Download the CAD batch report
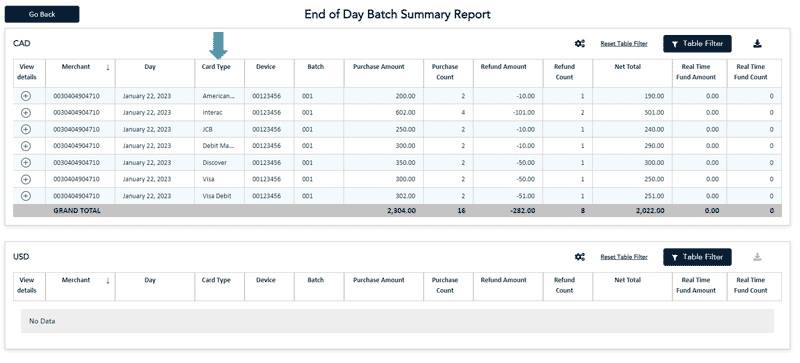This screenshot has height=363, width=800. coord(757,44)
